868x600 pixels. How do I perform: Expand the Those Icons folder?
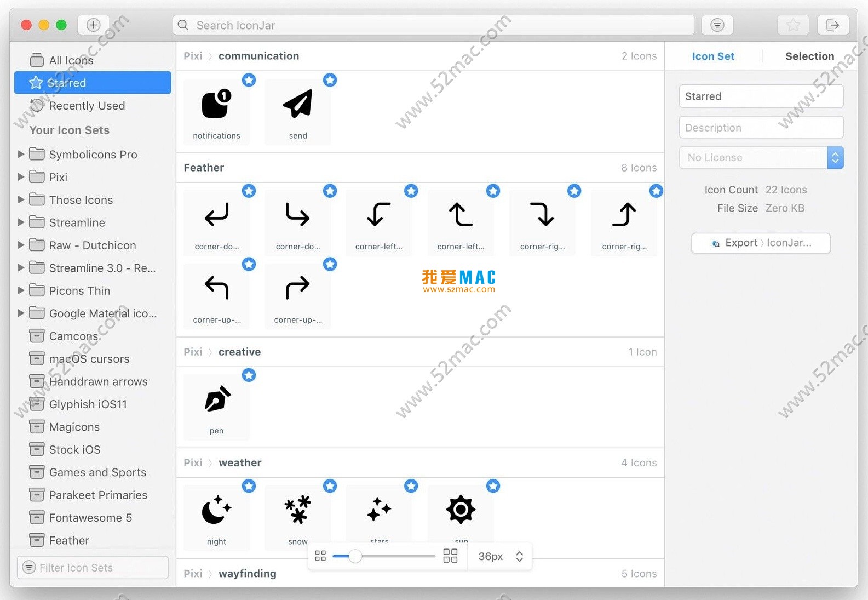tap(21, 200)
